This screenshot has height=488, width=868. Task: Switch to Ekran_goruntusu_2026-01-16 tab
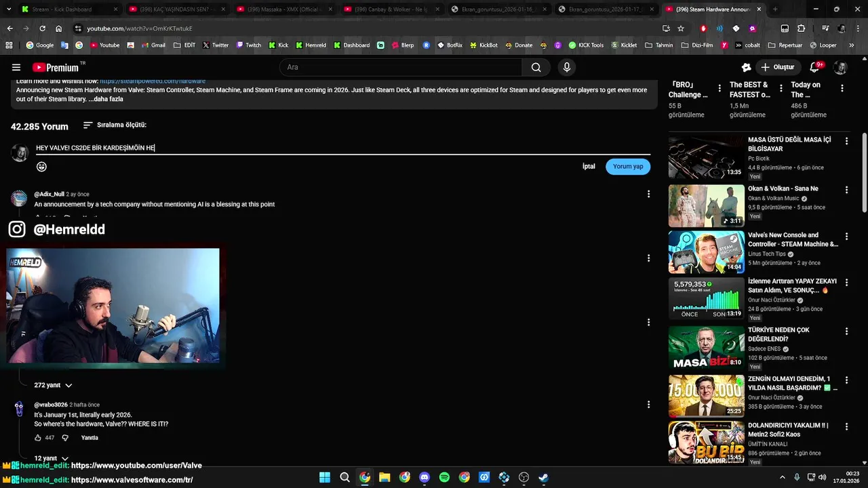tap(498, 9)
